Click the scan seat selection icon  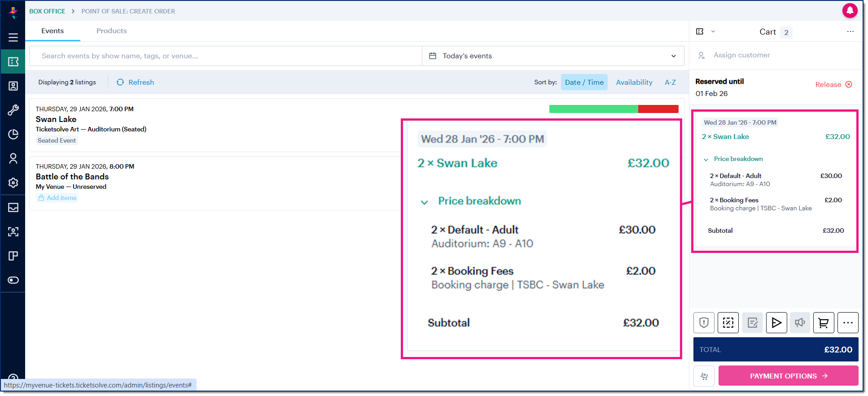click(x=728, y=322)
